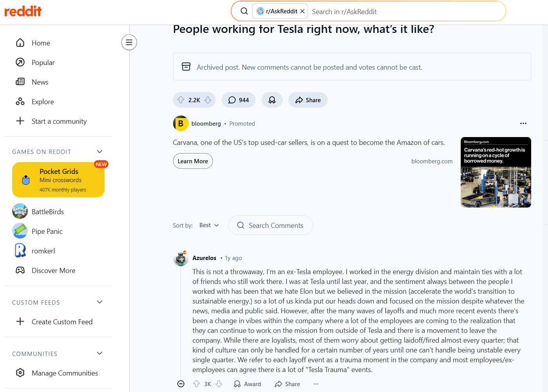
Task: Share the Tesla post
Action: coord(308,100)
